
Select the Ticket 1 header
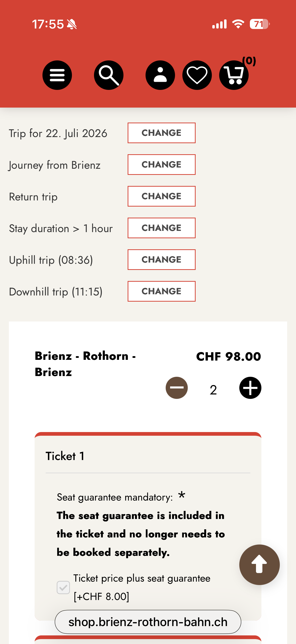tap(65, 456)
